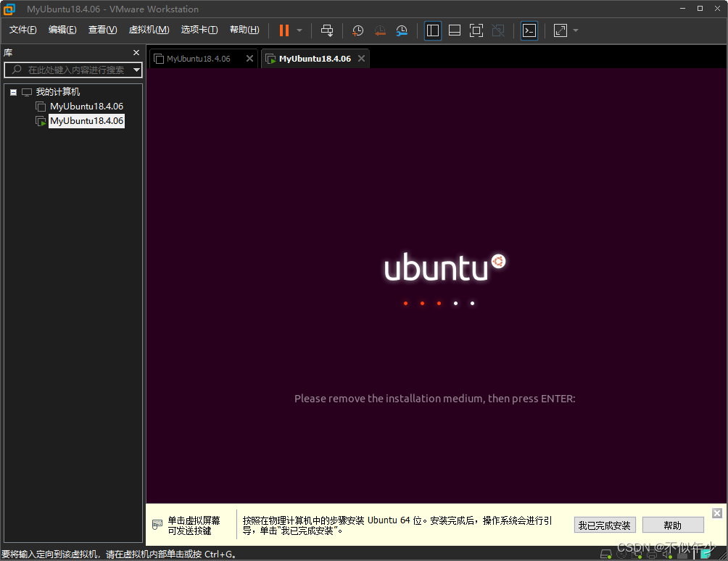The image size is (728, 561).
Task: Click the stretch guest display icon
Action: (x=561, y=30)
